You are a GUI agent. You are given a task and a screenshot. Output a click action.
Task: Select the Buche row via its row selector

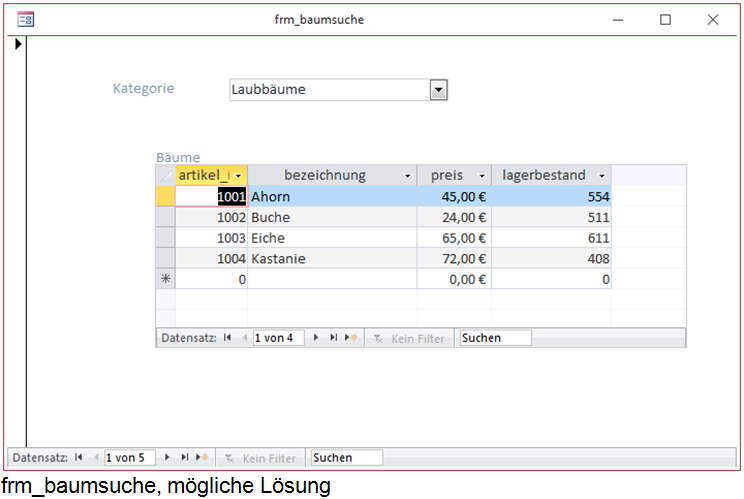pyautogui.click(x=166, y=217)
